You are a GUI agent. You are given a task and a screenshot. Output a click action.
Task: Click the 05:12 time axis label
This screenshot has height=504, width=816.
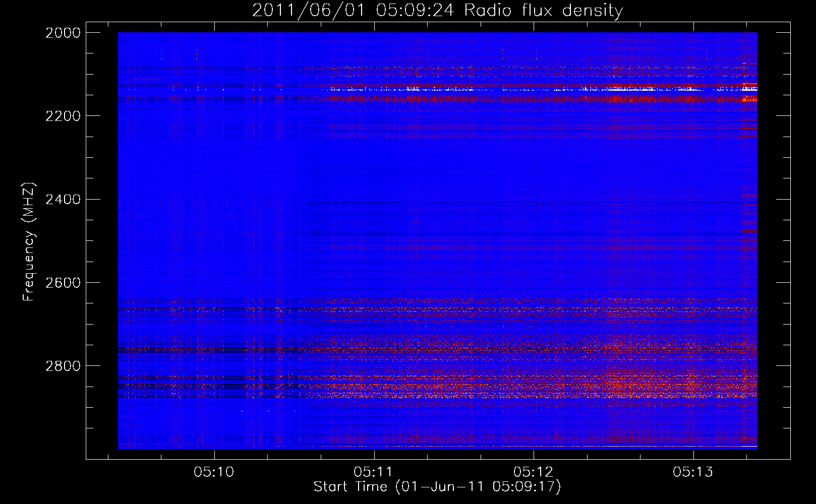534,472
